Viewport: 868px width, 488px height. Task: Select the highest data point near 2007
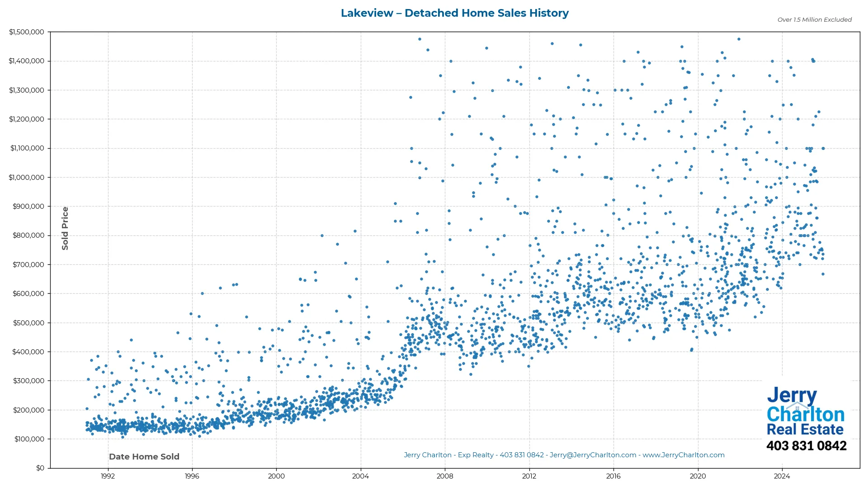click(x=420, y=39)
